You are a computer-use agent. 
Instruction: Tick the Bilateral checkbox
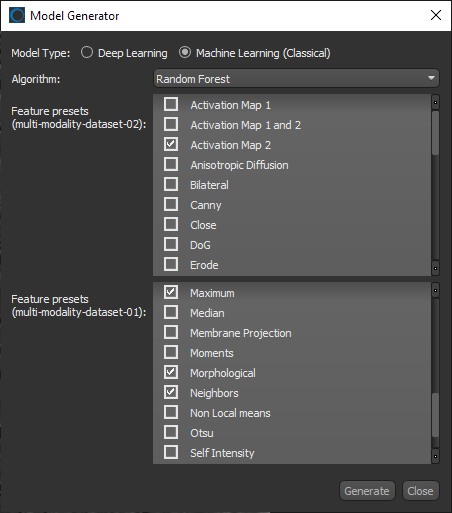pos(171,184)
